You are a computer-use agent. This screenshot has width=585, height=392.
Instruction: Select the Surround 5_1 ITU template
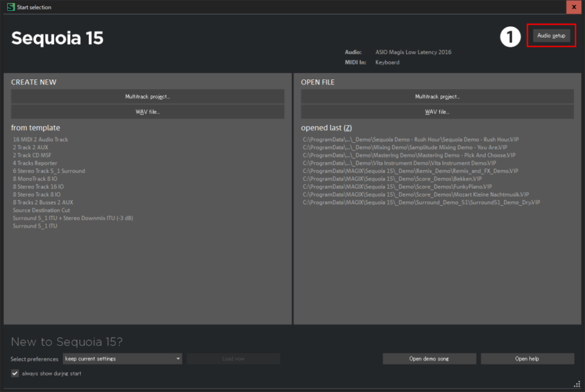click(x=35, y=226)
